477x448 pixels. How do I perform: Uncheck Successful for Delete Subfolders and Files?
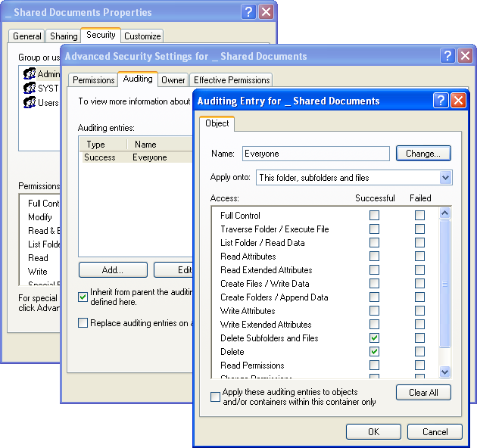(374, 338)
